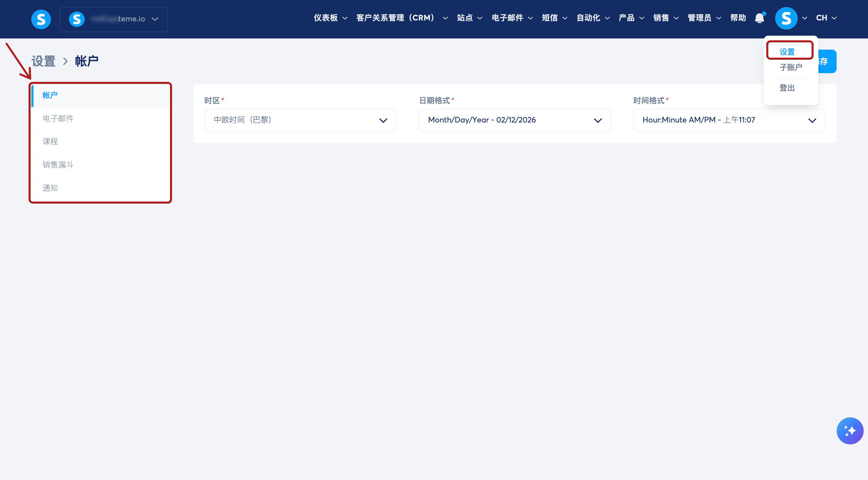Click the Systeme S logo at top left
868x480 pixels.
pyautogui.click(x=41, y=19)
